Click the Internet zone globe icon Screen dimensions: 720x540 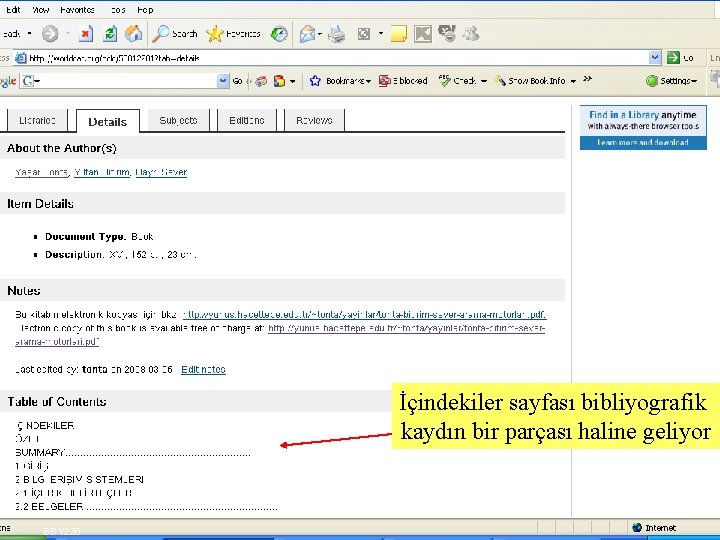click(637, 528)
